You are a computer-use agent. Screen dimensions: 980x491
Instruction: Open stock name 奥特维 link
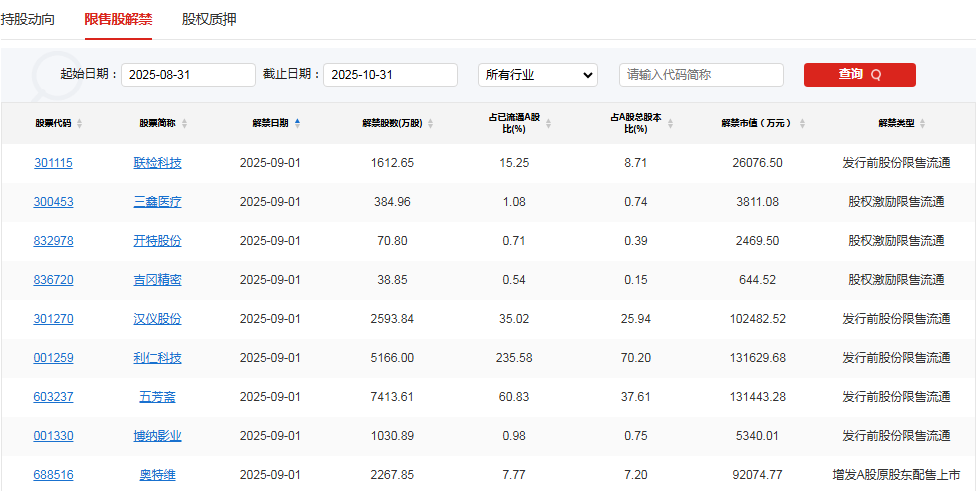158,475
